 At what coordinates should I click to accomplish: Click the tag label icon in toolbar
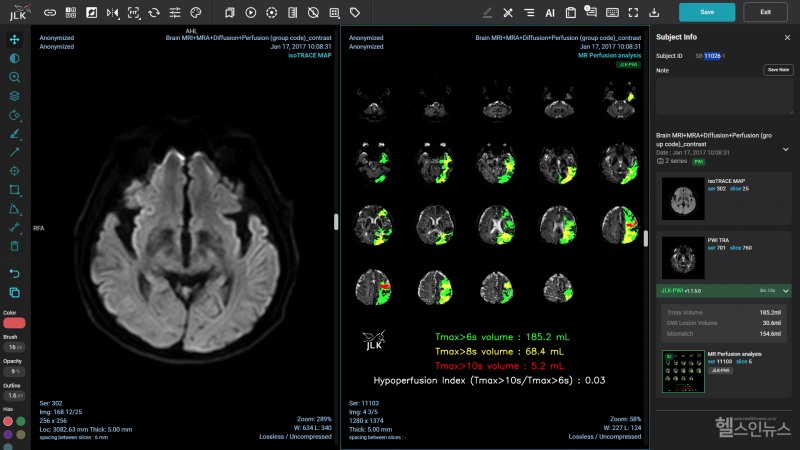tap(355, 13)
